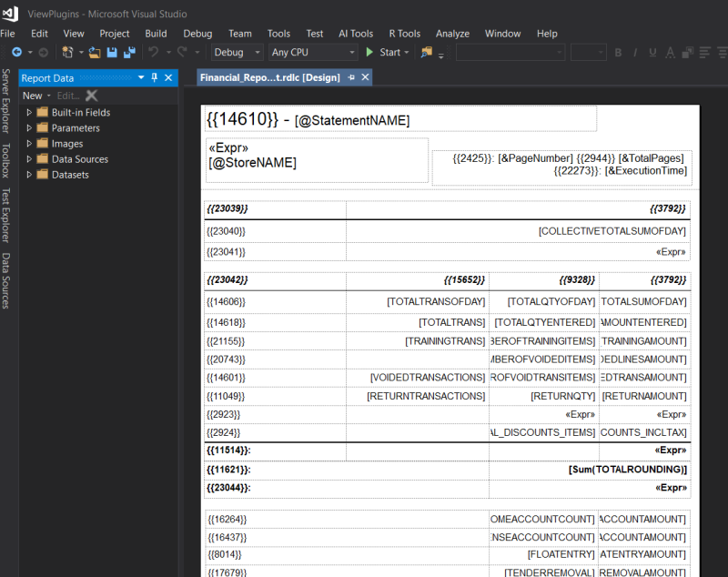Open the Any CPU platform dropdown
The width and height of the screenshot is (728, 577).
point(313,53)
